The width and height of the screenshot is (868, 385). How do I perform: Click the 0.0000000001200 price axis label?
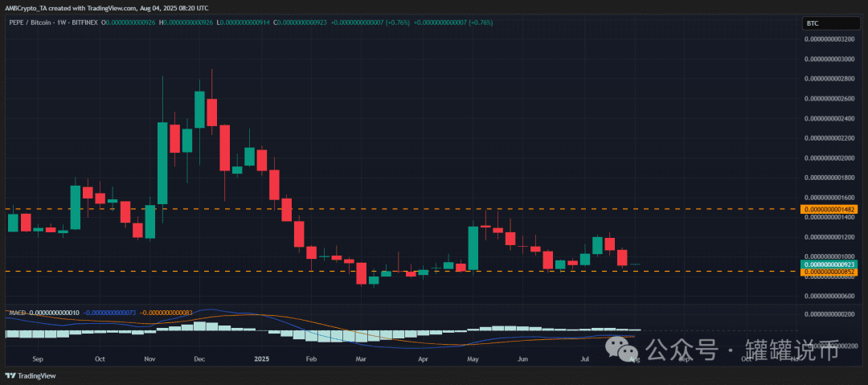[830, 237]
